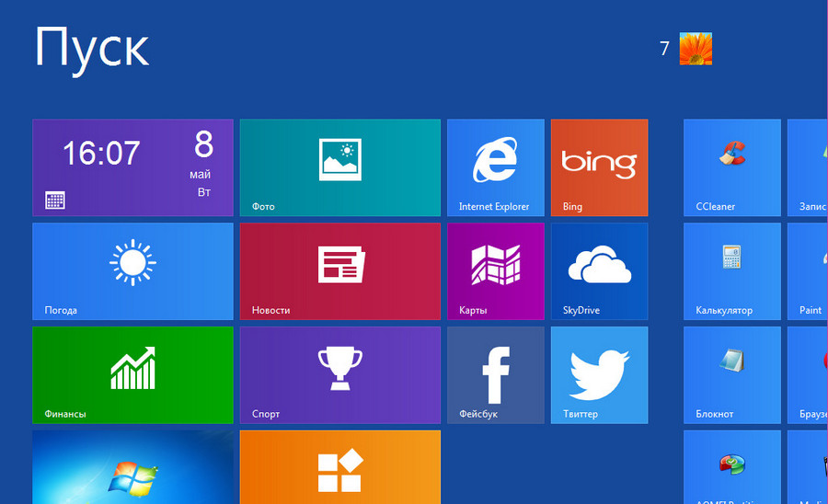
Task: Click the calendar tile showing 16:07
Action: coord(132,167)
